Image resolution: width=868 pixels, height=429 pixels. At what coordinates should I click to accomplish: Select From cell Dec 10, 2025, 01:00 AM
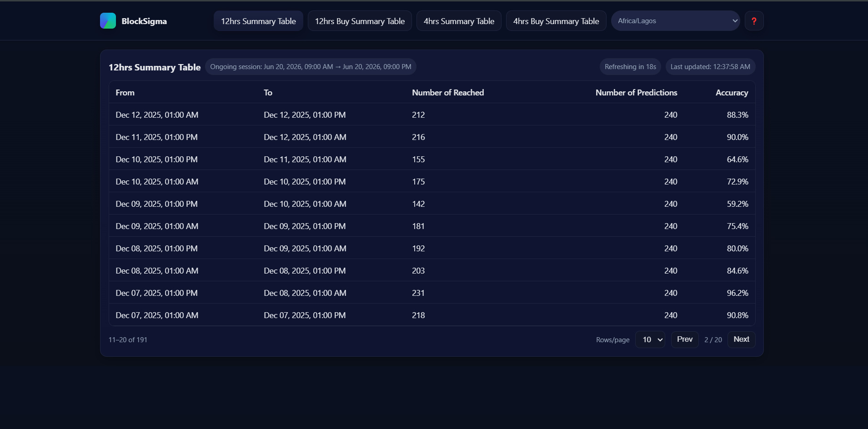(x=157, y=182)
